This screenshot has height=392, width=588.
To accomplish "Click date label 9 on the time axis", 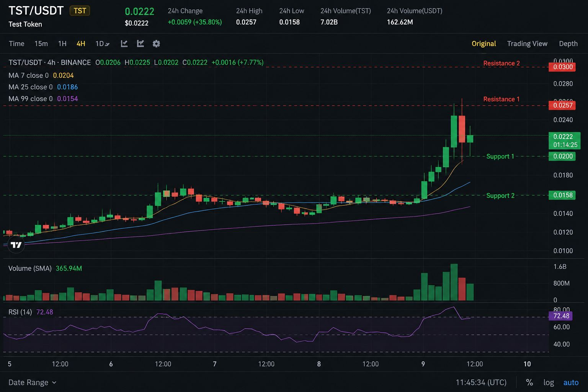I will click(x=423, y=364).
